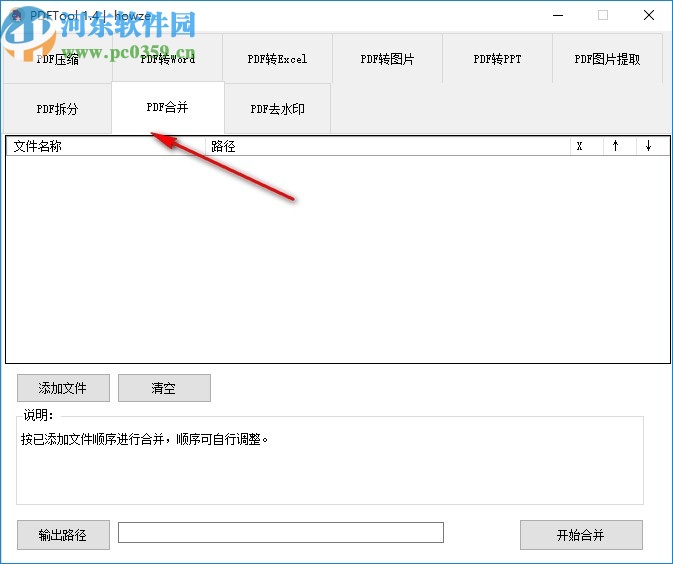Close the PDFTool window
673x564 pixels.
(649, 15)
